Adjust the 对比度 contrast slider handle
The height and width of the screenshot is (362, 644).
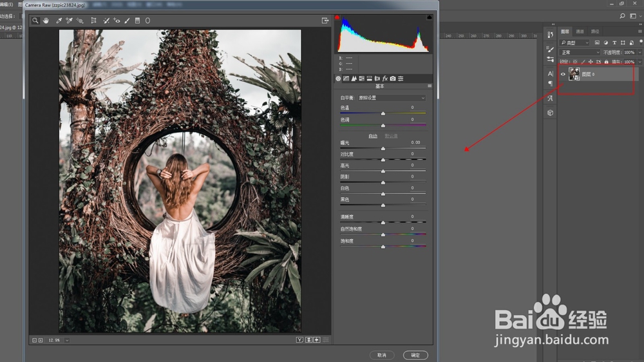click(x=383, y=160)
